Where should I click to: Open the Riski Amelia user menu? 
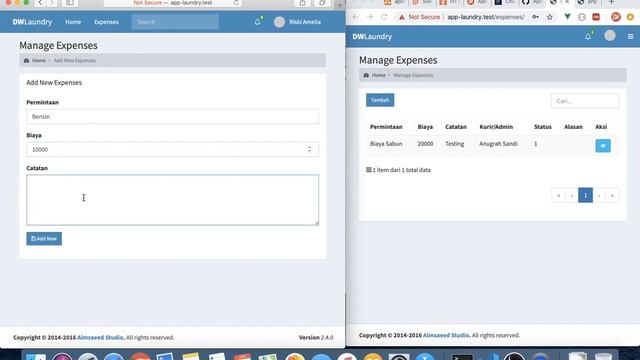click(298, 22)
